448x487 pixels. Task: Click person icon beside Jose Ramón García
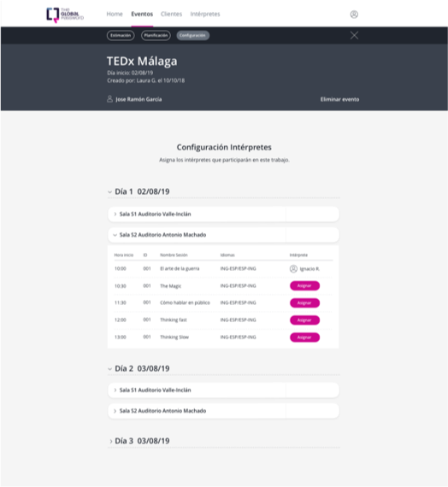tap(109, 99)
